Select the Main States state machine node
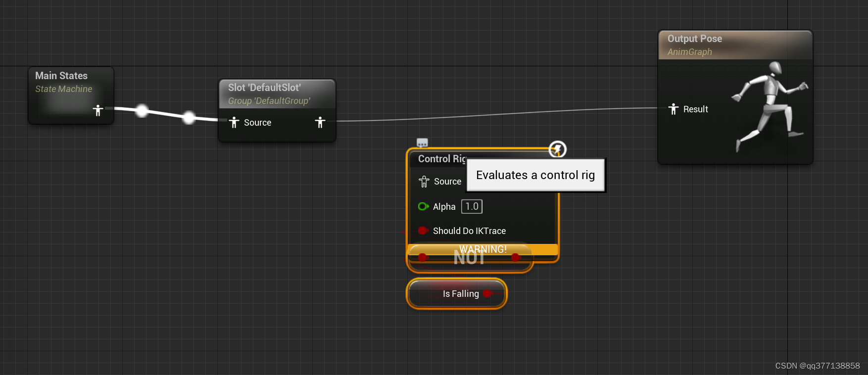 [71, 95]
